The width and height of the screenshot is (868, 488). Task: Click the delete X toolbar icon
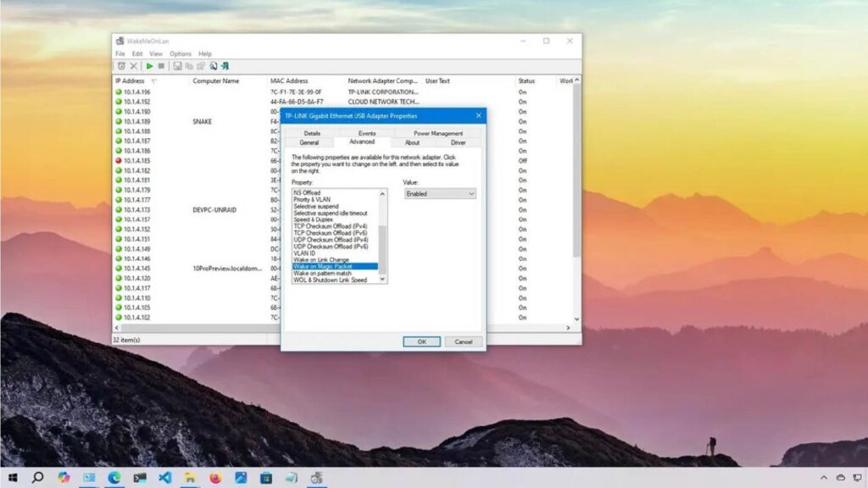tap(133, 66)
